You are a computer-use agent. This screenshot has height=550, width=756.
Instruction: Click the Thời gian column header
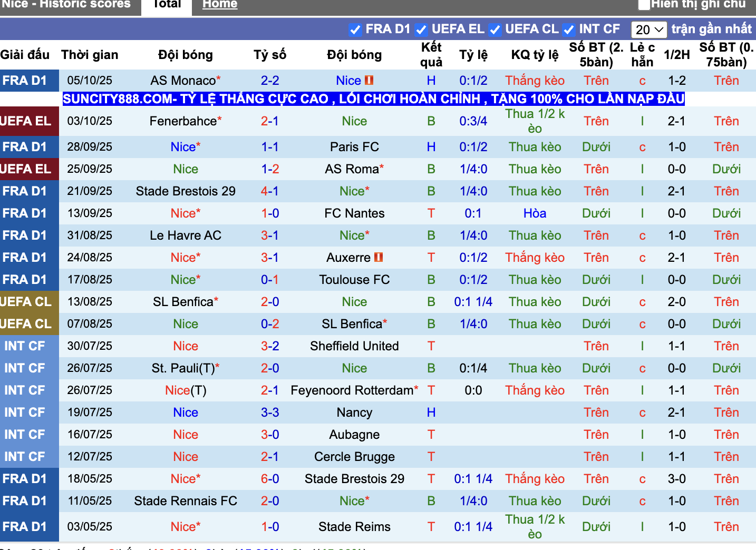click(x=90, y=55)
